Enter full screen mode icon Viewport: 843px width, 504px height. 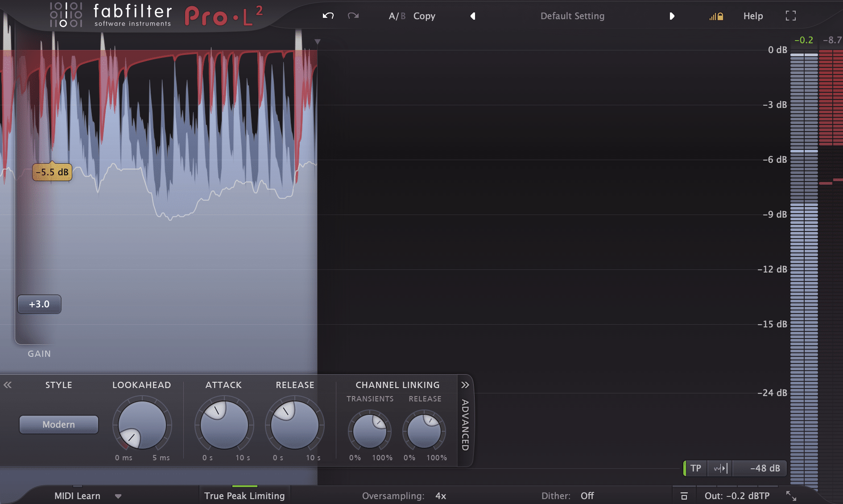pos(791,16)
